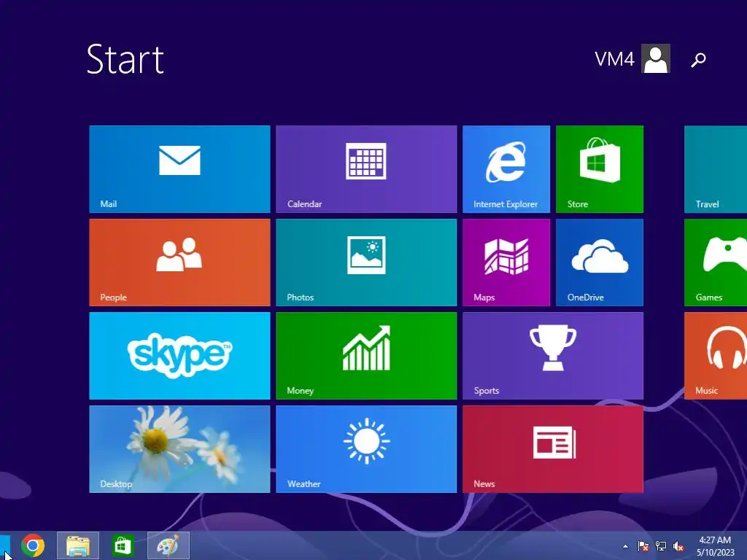
Task: Open the Maps tile
Action: tap(506, 262)
